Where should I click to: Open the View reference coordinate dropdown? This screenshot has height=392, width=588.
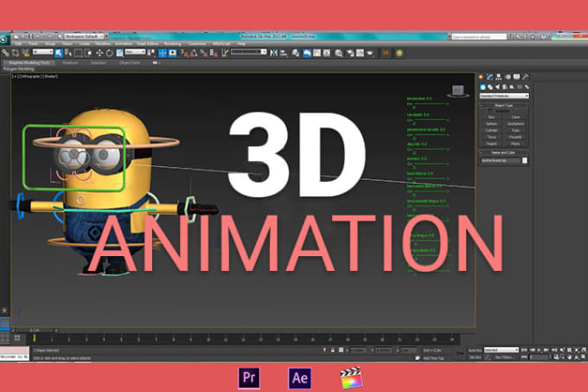pyautogui.click(x=135, y=52)
